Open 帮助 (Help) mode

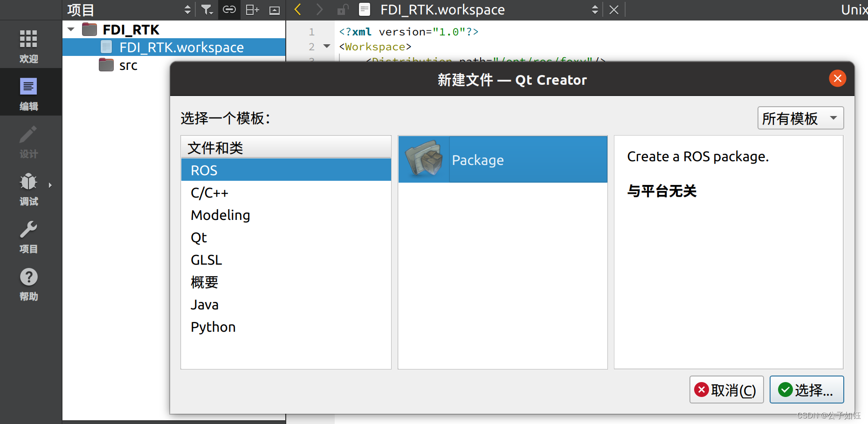click(28, 284)
